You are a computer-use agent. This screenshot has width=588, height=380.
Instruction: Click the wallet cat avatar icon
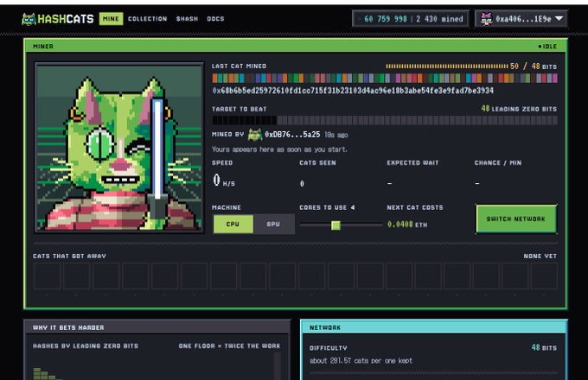click(486, 19)
